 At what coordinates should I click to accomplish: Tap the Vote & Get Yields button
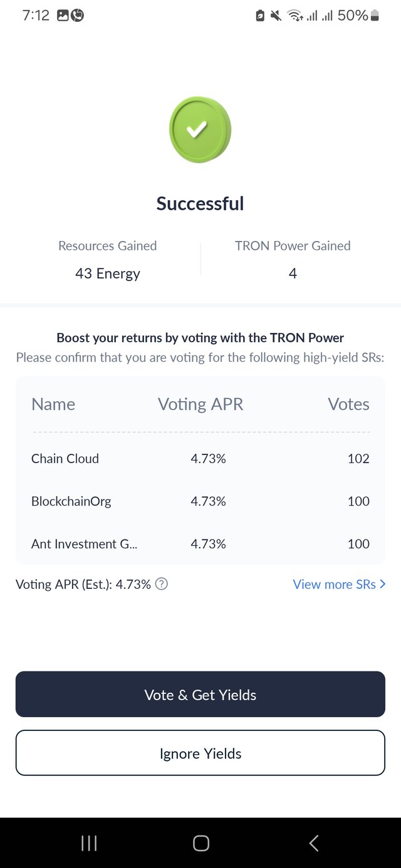click(200, 694)
